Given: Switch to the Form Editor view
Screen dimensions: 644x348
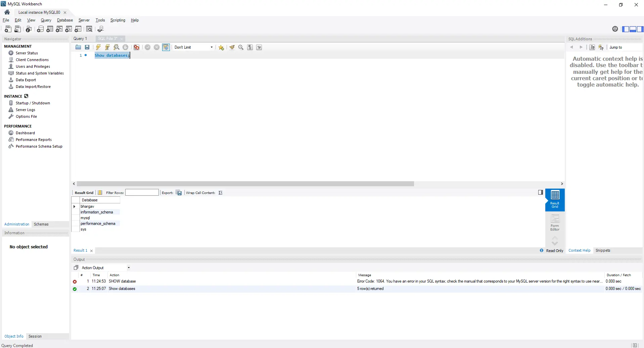Looking at the screenshot, I should tap(554, 222).
